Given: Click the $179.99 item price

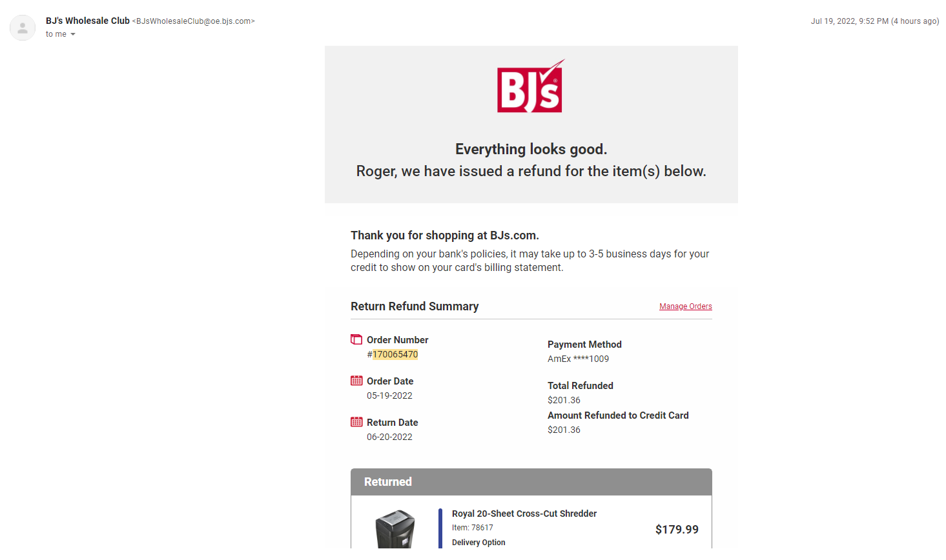Looking at the screenshot, I should point(677,530).
